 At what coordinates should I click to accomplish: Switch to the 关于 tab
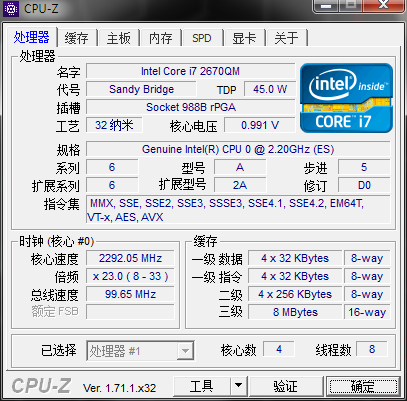(286, 38)
